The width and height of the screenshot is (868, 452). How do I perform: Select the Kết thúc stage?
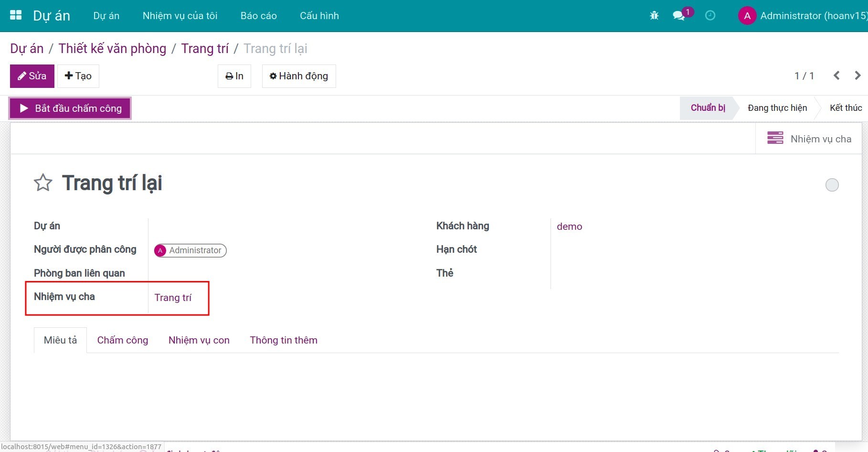845,108
